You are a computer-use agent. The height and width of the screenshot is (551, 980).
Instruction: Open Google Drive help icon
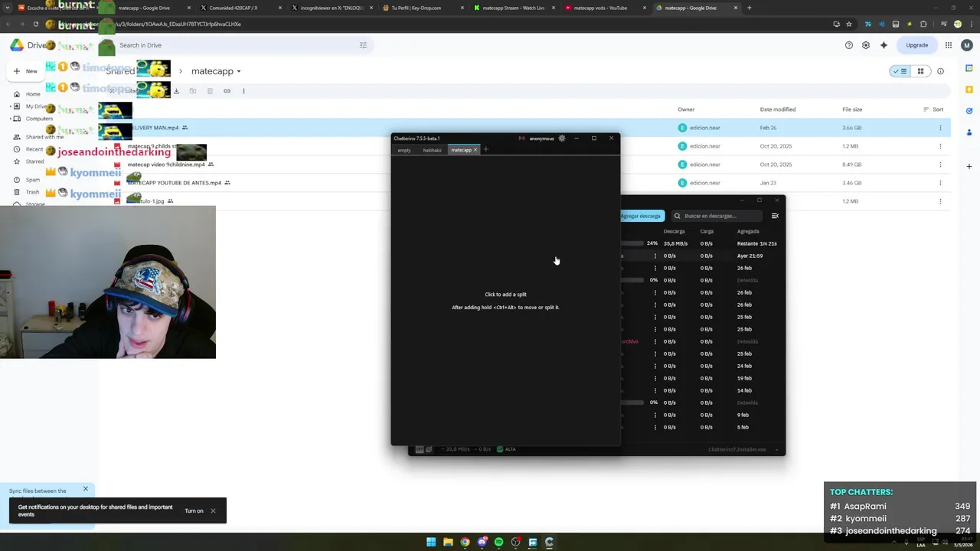[x=849, y=45]
